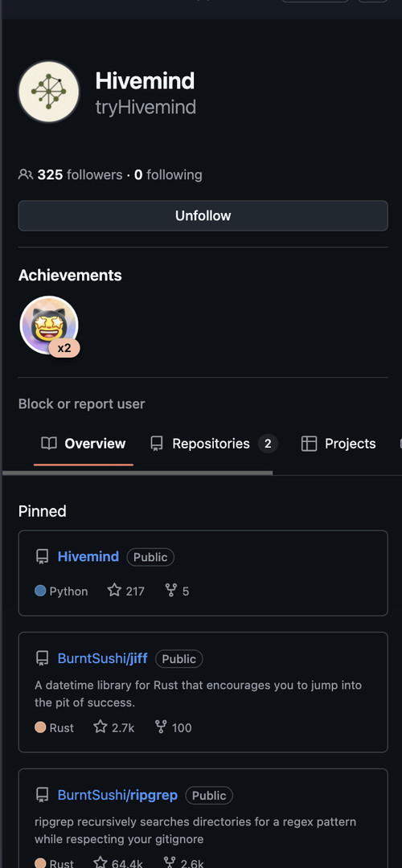This screenshot has height=868, width=402.
Task: Click the followers people icon
Action: (x=25, y=175)
